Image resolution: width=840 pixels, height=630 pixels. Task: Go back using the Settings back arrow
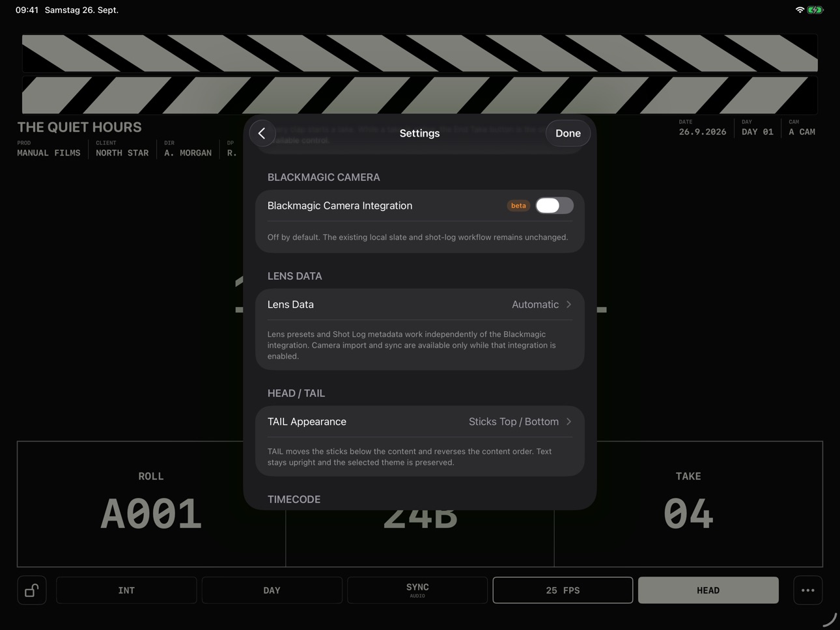coord(262,133)
